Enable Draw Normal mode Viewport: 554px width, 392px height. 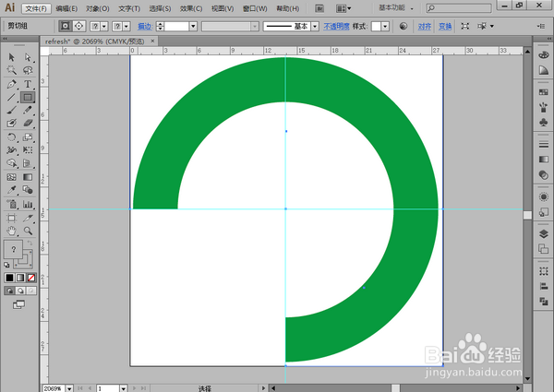(x=9, y=291)
